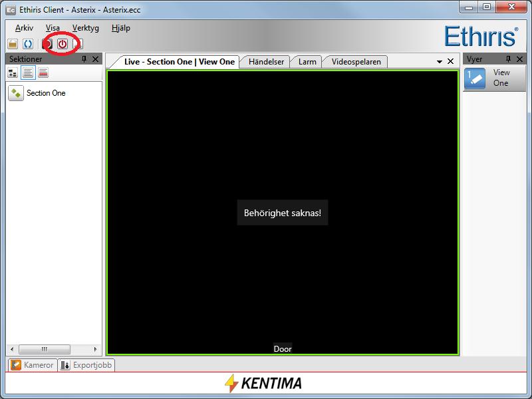The height and width of the screenshot is (399, 532).
Task: Open the Verktyg menu
Action: [86, 28]
